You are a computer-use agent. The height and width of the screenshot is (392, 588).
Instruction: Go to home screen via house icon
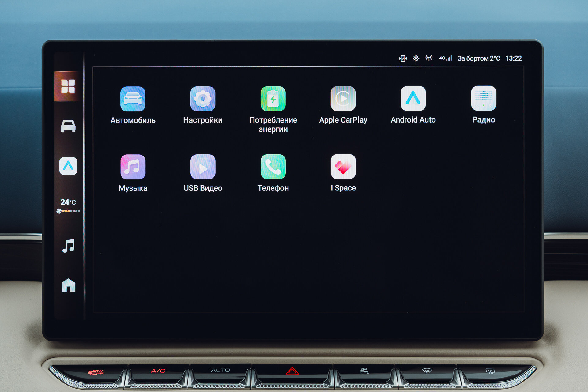pos(68,285)
